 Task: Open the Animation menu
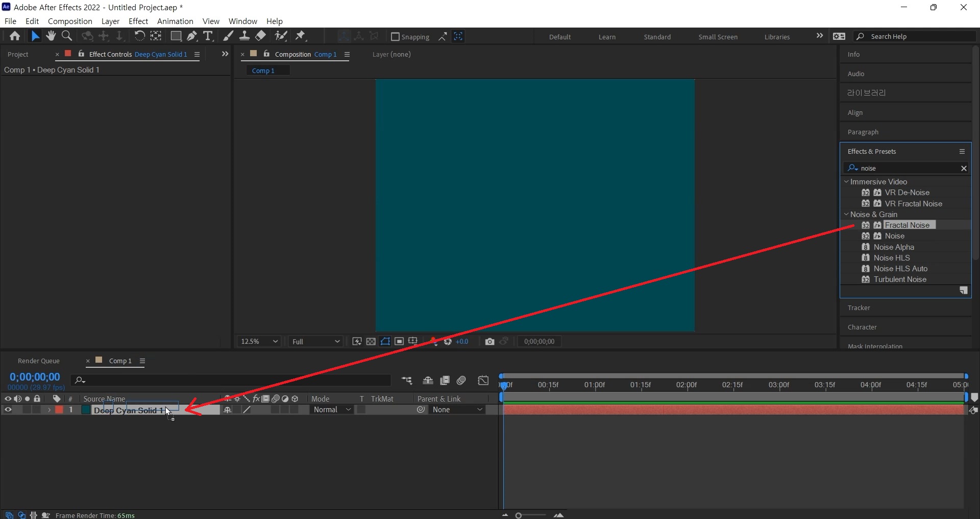coord(175,21)
